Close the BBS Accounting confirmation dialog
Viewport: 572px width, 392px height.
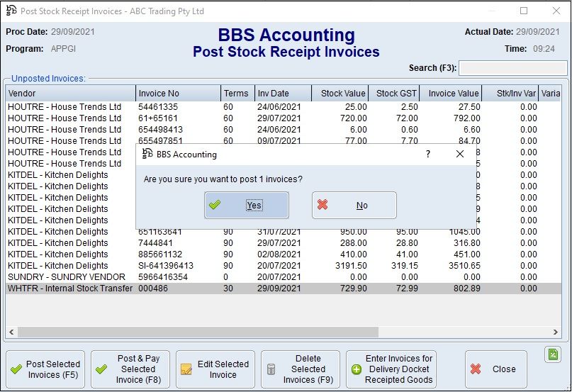tap(460, 154)
